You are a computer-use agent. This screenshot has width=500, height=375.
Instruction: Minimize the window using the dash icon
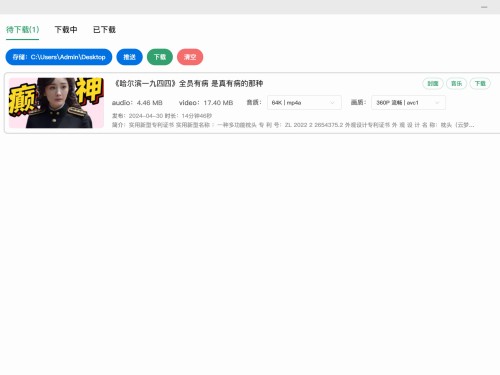pos(484,7)
